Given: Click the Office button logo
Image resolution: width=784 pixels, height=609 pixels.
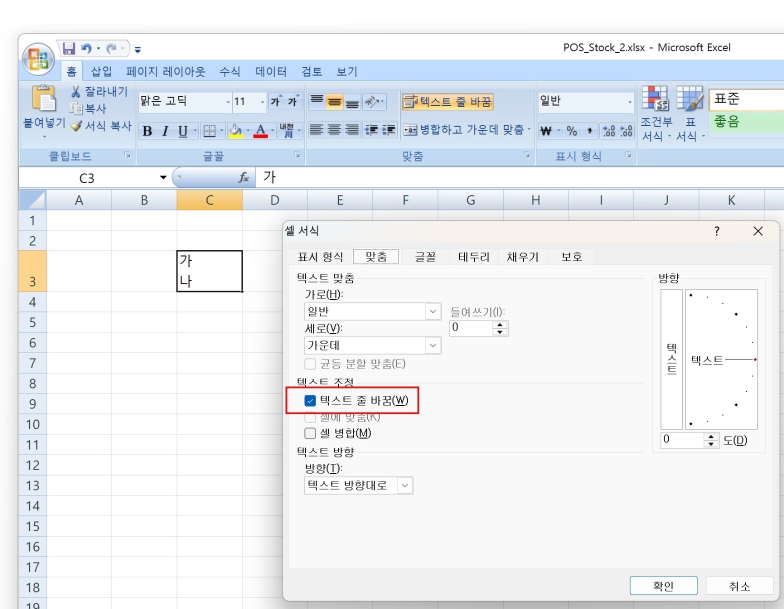Looking at the screenshot, I should coord(38,56).
